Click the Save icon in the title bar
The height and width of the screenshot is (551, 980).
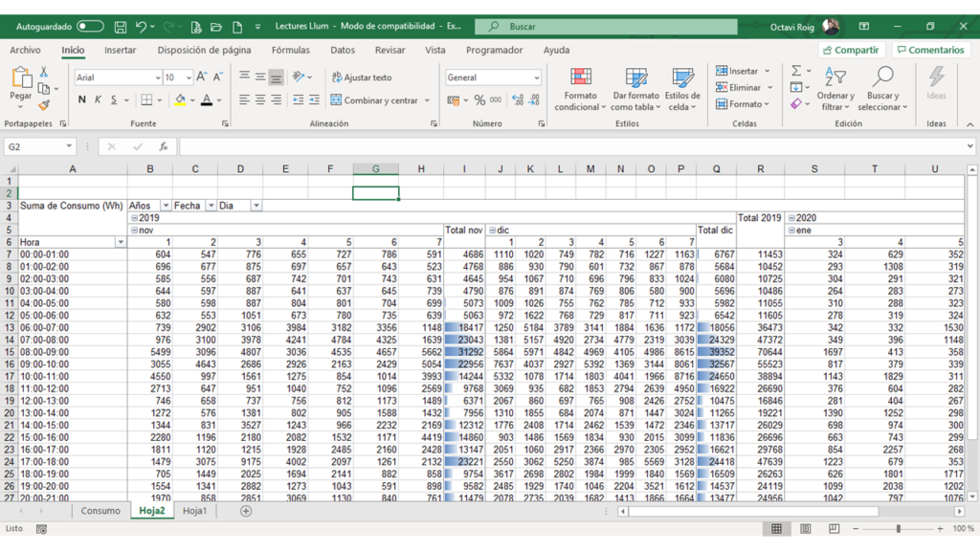[x=120, y=27]
